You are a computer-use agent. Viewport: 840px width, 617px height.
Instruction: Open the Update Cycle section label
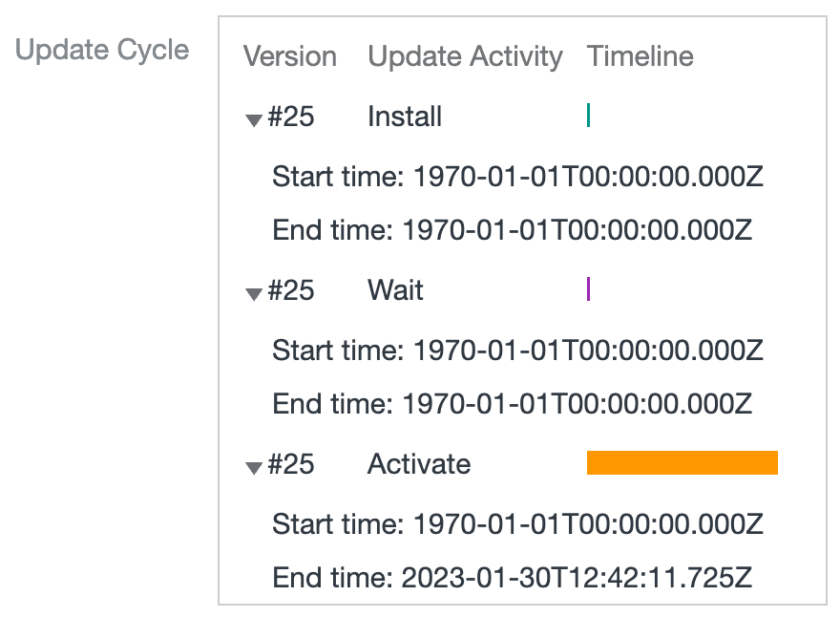point(101,50)
